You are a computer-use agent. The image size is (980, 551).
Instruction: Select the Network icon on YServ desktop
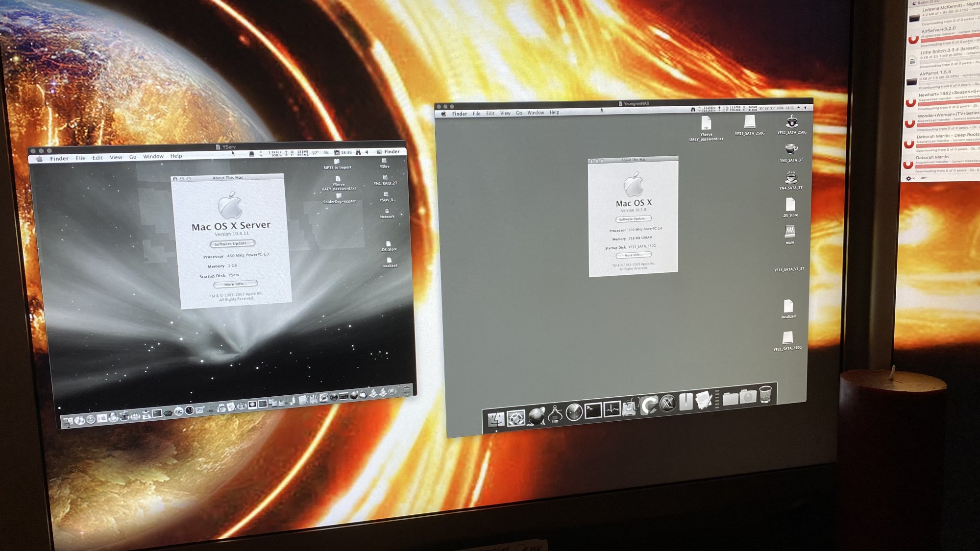click(387, 214)
